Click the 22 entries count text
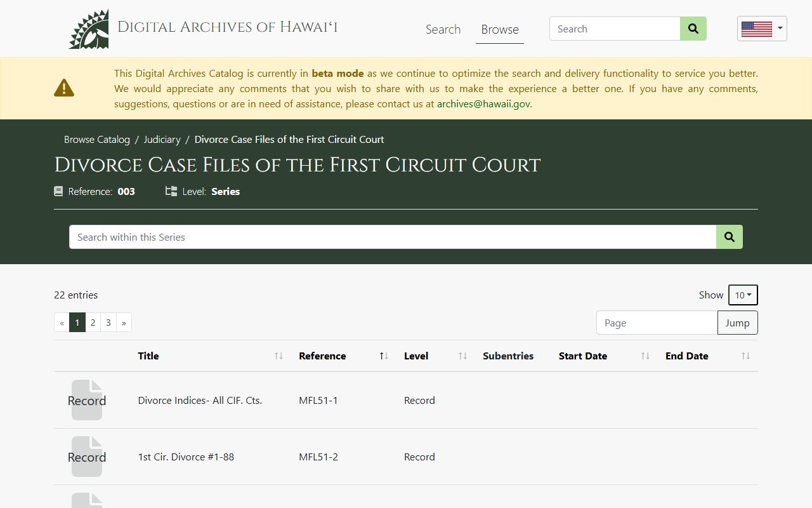The height and width of the screenshot is (508, 812). (76, 295)
